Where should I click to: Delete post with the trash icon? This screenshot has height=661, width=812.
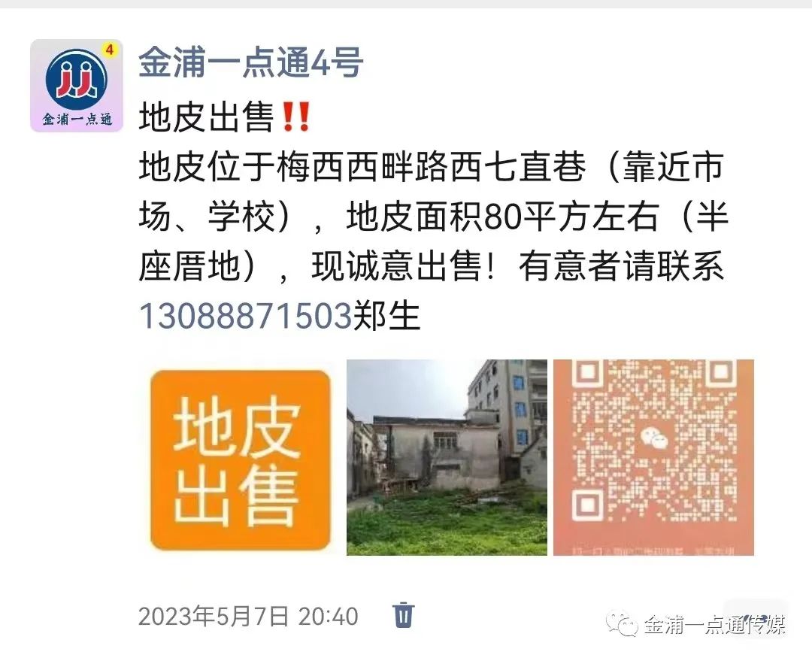(404, 615)
